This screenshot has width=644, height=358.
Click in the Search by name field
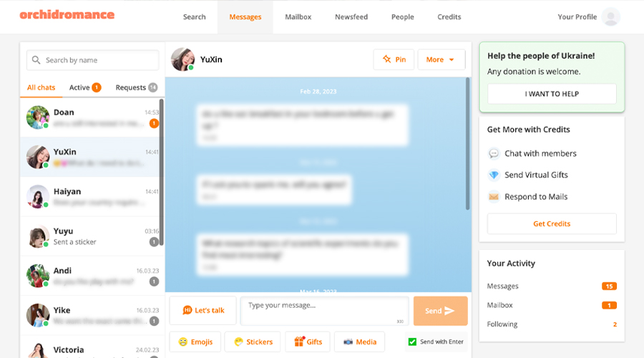[x=93, y=60]
